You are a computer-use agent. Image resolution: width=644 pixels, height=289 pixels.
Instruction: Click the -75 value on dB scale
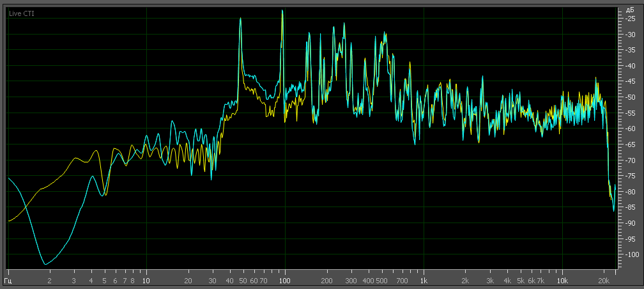pos(629,176)
